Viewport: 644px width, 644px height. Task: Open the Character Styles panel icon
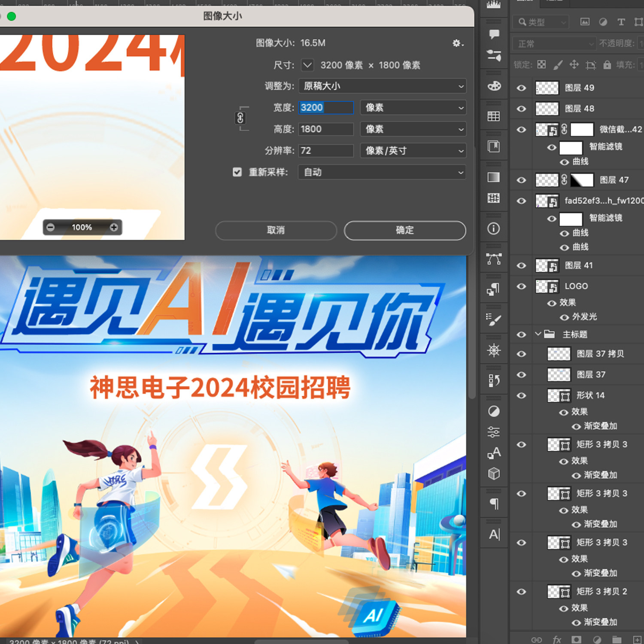pos(494,453)
